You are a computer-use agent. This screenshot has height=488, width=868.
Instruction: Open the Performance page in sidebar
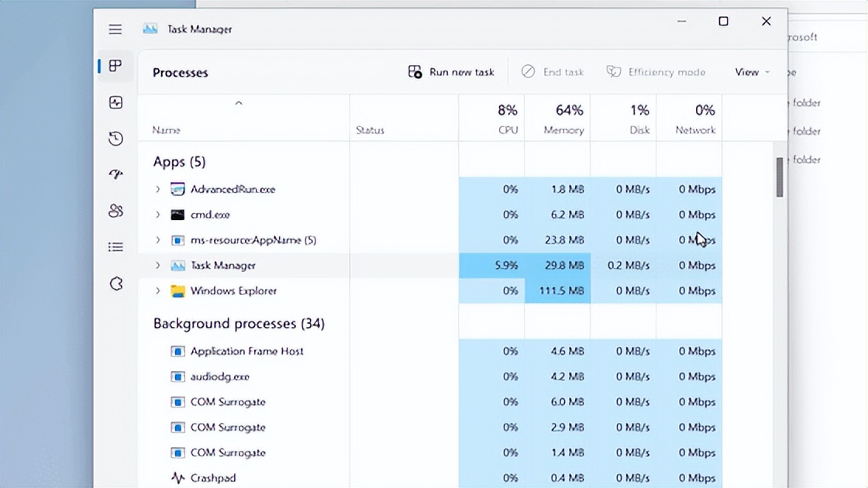[115, 102]
